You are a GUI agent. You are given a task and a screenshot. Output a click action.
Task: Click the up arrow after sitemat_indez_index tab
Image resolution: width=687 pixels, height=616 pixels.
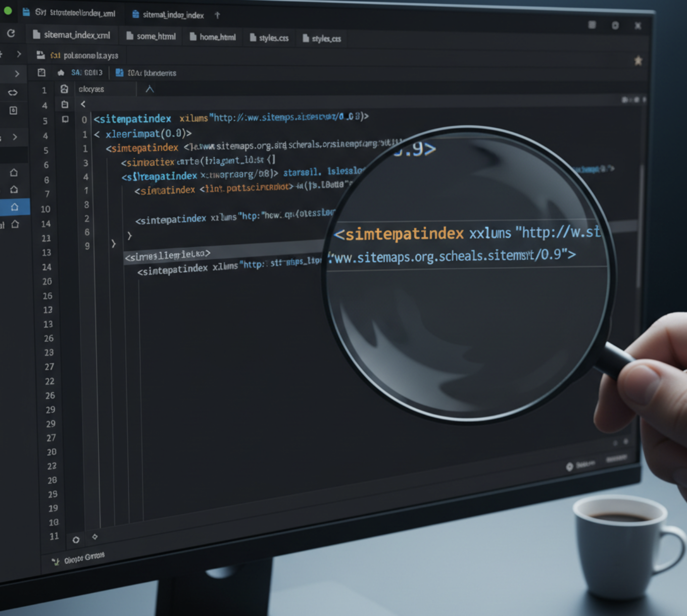coord(217,15)
